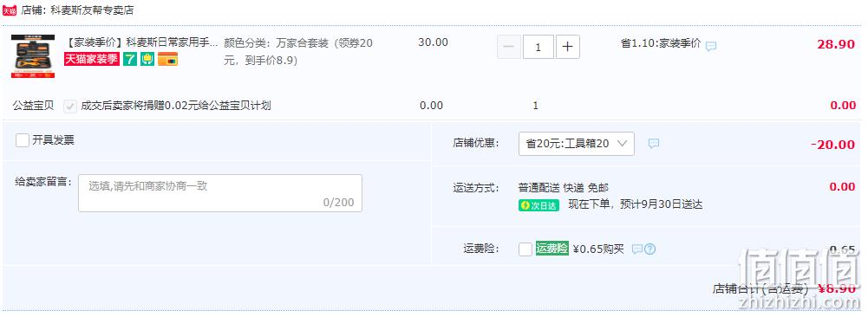Open the 科麦斯友帮专卖店 store link
The width and height of the screenshot is (868, 317).
[x=91, y=10]
